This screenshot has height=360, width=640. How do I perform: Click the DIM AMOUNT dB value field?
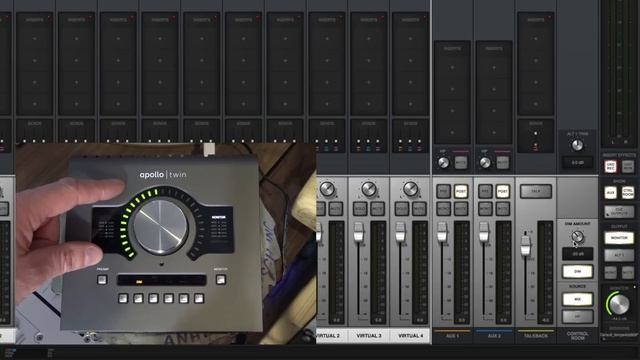577,254
